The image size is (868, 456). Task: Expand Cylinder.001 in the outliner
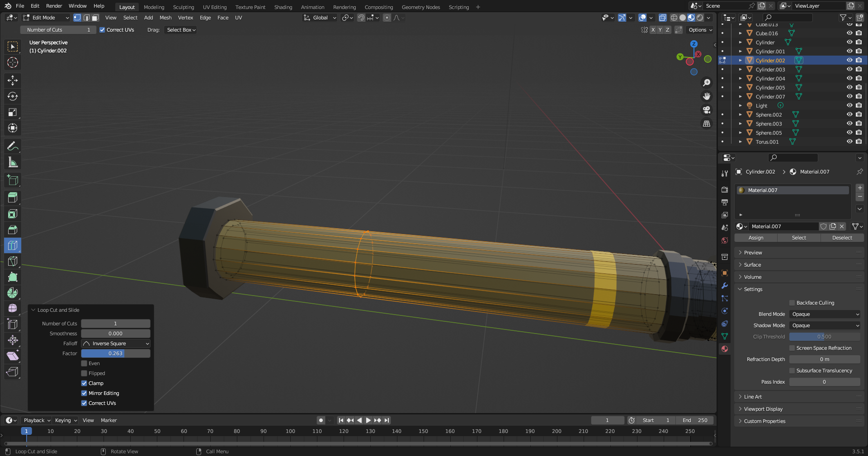[x=741, y=52]
